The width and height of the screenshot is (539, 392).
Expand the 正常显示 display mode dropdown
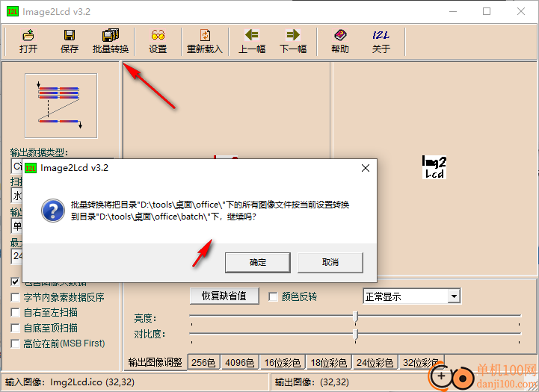[x=454, y=296]
